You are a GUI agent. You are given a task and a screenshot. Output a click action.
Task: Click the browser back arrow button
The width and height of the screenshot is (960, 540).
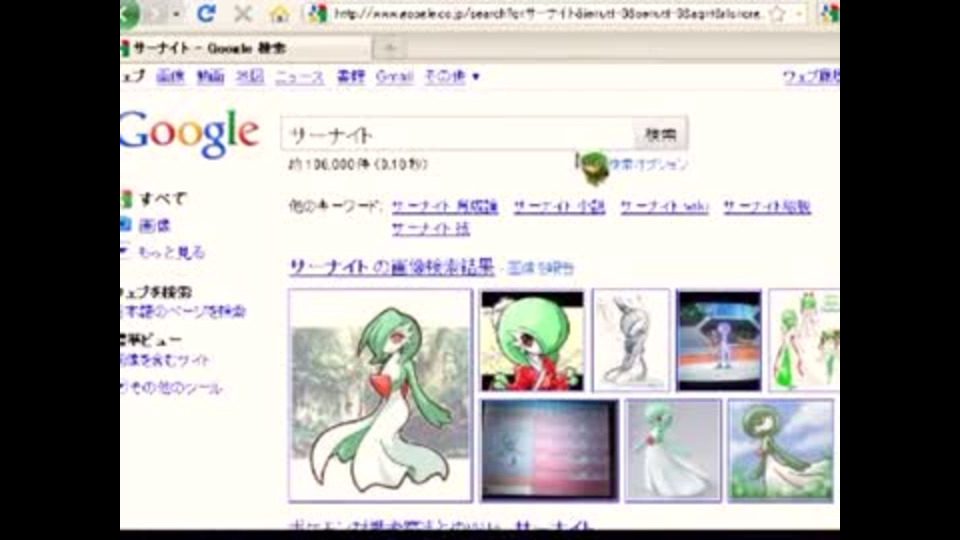click(129, 13)
